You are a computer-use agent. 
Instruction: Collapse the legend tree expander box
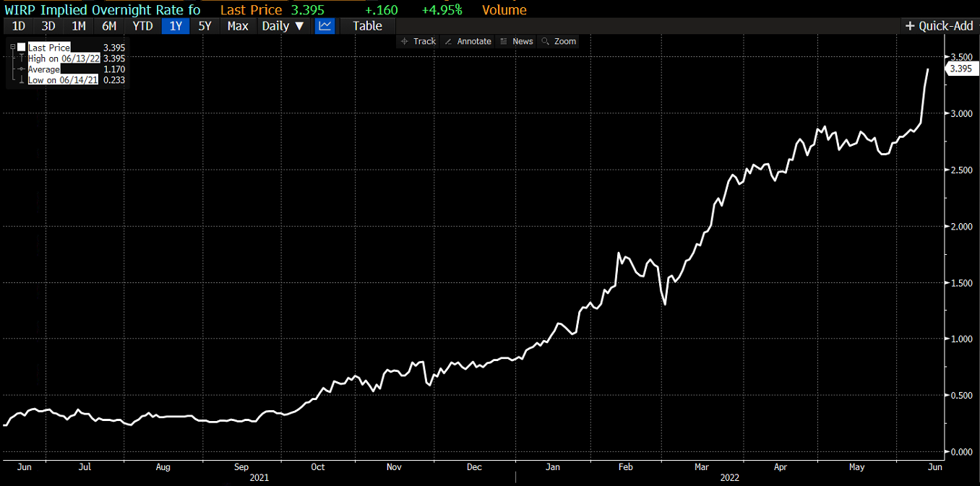pyautogui.click(x=12, y=47)
